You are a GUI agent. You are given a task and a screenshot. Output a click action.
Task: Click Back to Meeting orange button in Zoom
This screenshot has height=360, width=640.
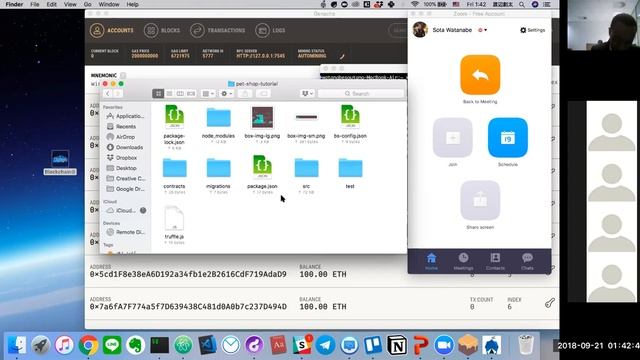pyautogui.click(x=480, y=75)
